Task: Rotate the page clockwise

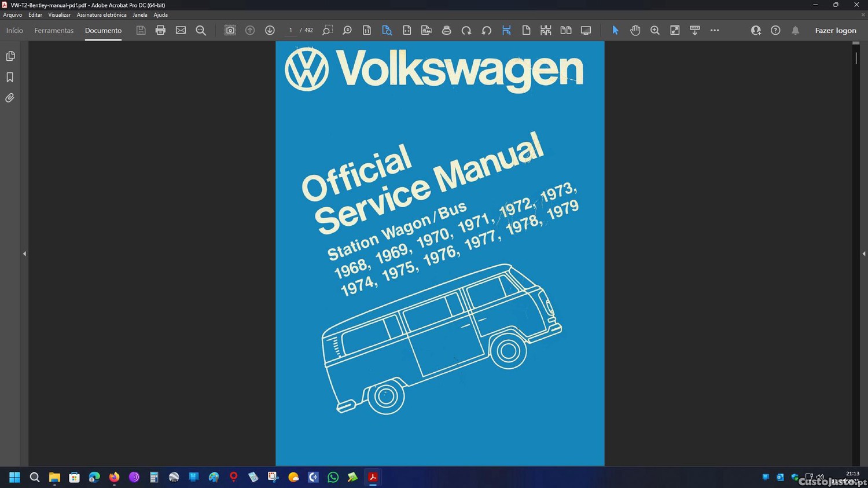Action: (x=466, y=30)
